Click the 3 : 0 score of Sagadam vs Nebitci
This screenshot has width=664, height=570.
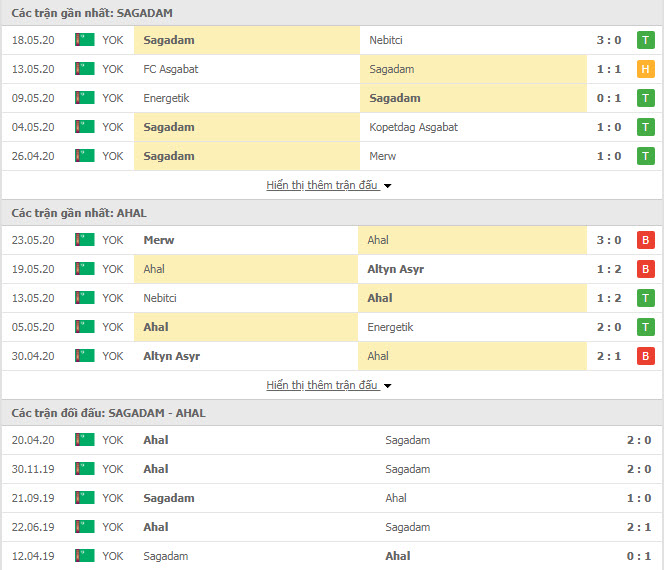[609, 40]
